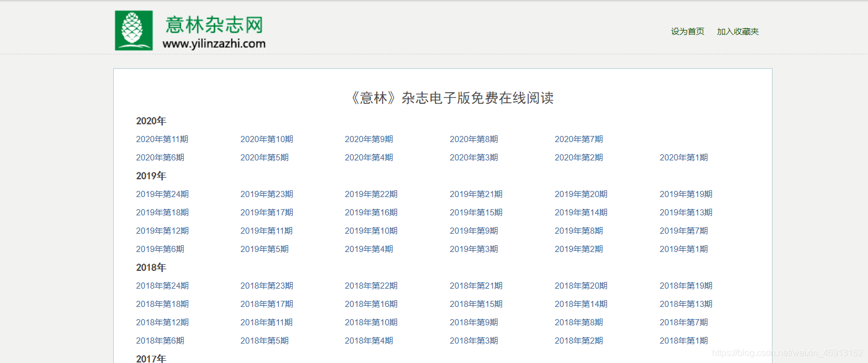The height and width of the screenshot is (363, 868).
Task: Open issue 2020年第5期
Action: 264,158
